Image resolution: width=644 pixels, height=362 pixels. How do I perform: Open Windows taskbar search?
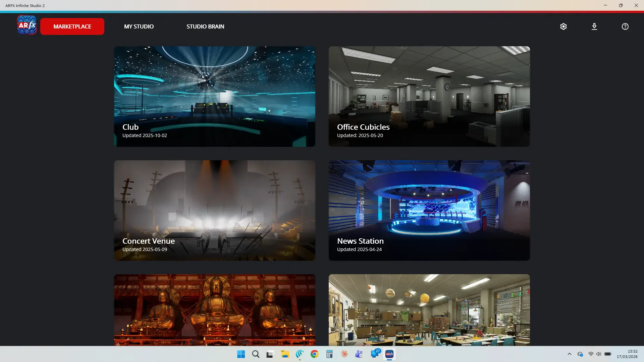tap(256, 354)
